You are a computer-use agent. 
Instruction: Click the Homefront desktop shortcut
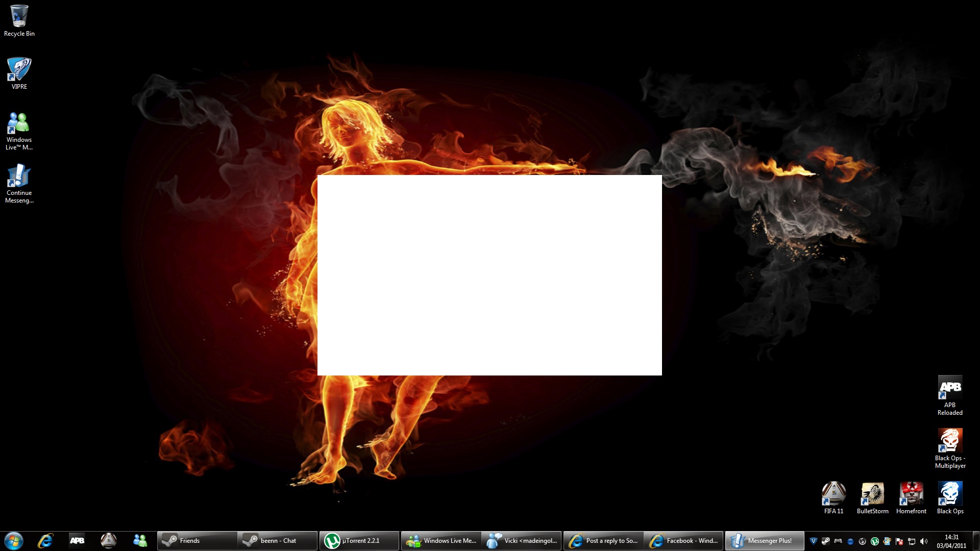point(911,497)
